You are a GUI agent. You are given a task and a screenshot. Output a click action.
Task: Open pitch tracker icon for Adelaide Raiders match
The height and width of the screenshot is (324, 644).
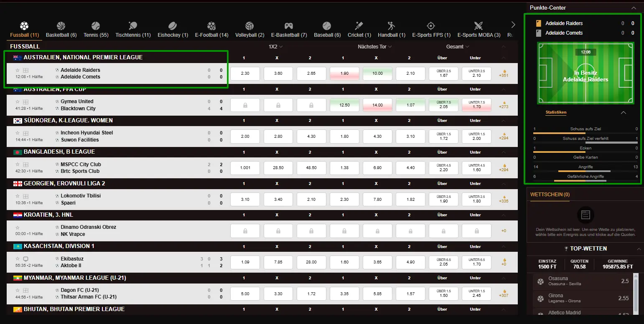[x=25, y=71]
